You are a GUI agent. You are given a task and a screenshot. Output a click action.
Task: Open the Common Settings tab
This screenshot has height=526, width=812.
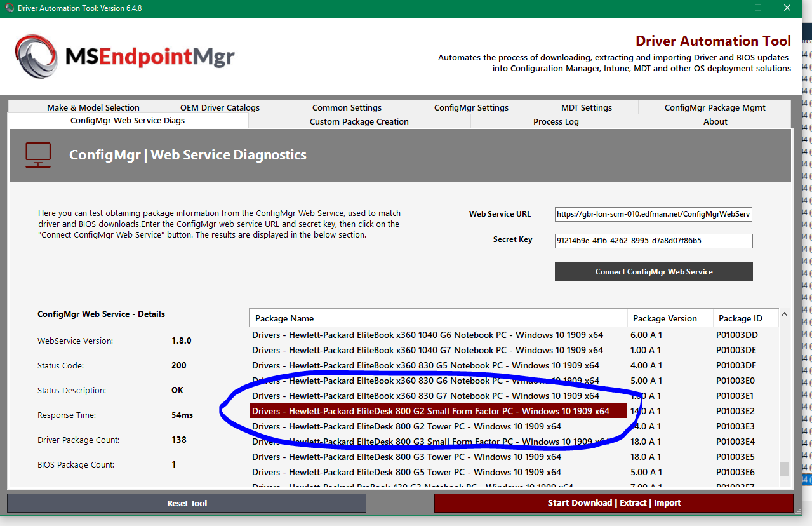[x=347, y=107]
